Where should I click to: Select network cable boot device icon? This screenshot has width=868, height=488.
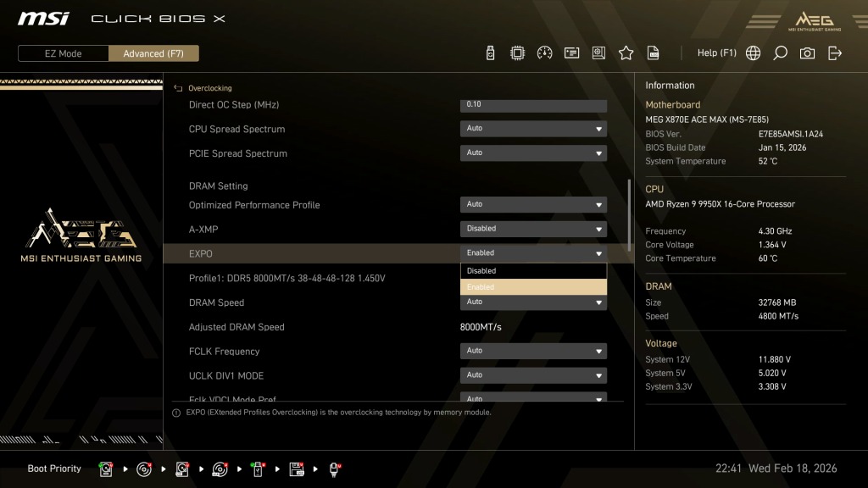point(334,469)
